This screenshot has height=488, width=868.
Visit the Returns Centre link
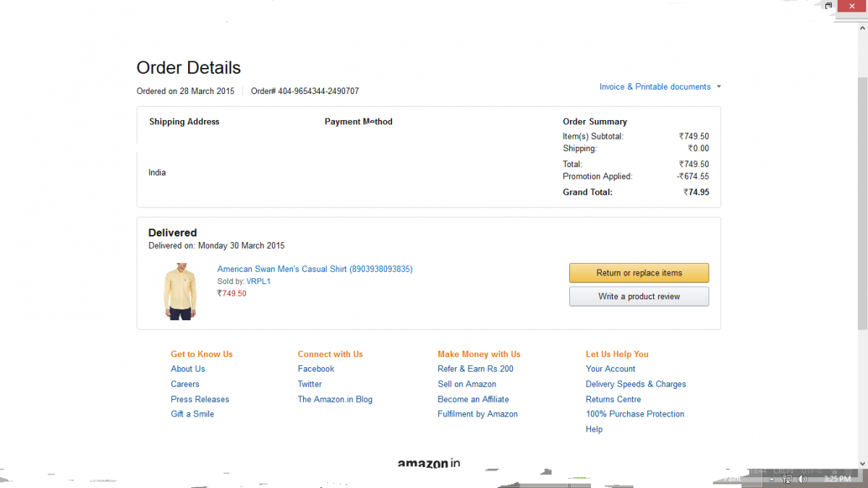pos(613,399)
